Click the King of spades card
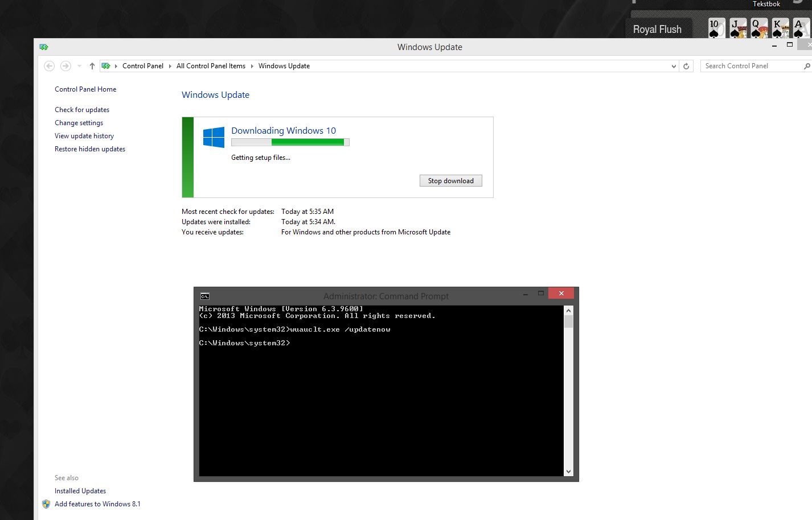Image resolution: width=812 pixels, height=520 pixels. click(x=780, y=28)
